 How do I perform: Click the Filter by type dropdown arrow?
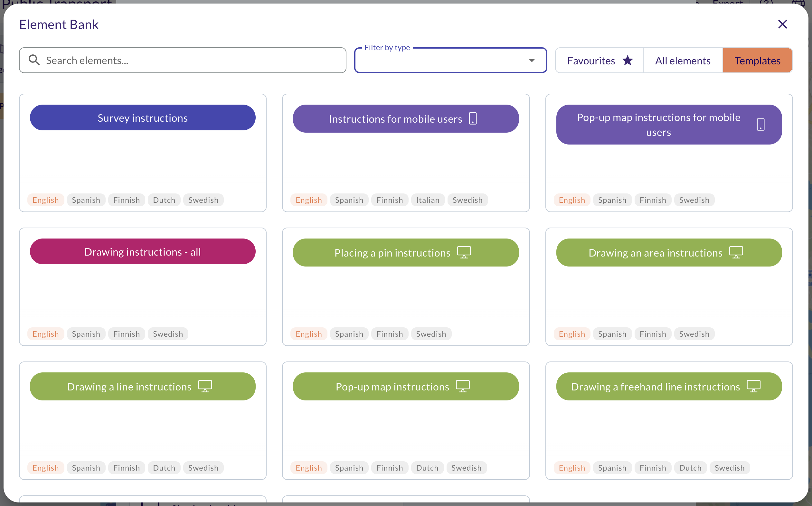pyautogui.click(x=532, y=60)
